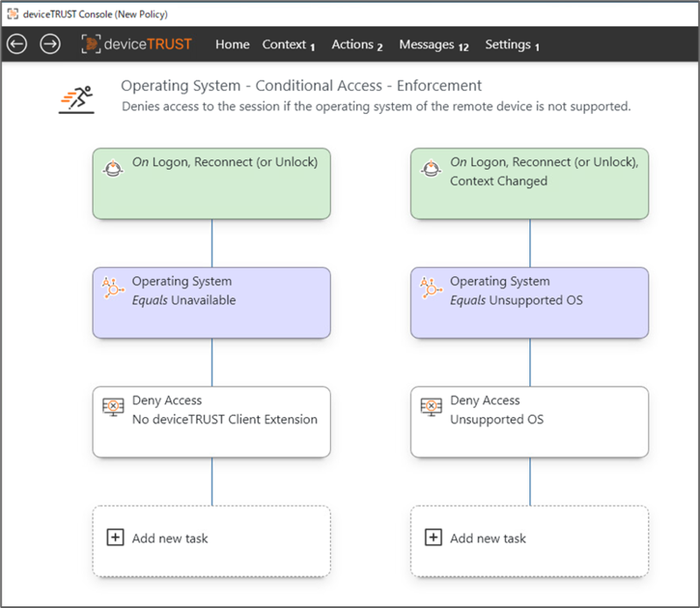Click Deny Access icon for Unsupported OS
This screenshot has width=700, height=608.
(431, 407)
